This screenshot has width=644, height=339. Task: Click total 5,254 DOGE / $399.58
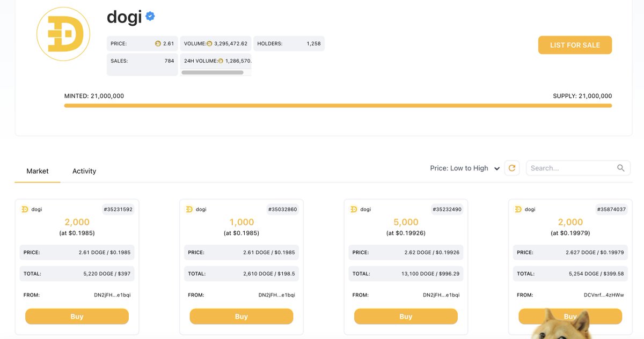pyautogui.click(x=597, y=274)
